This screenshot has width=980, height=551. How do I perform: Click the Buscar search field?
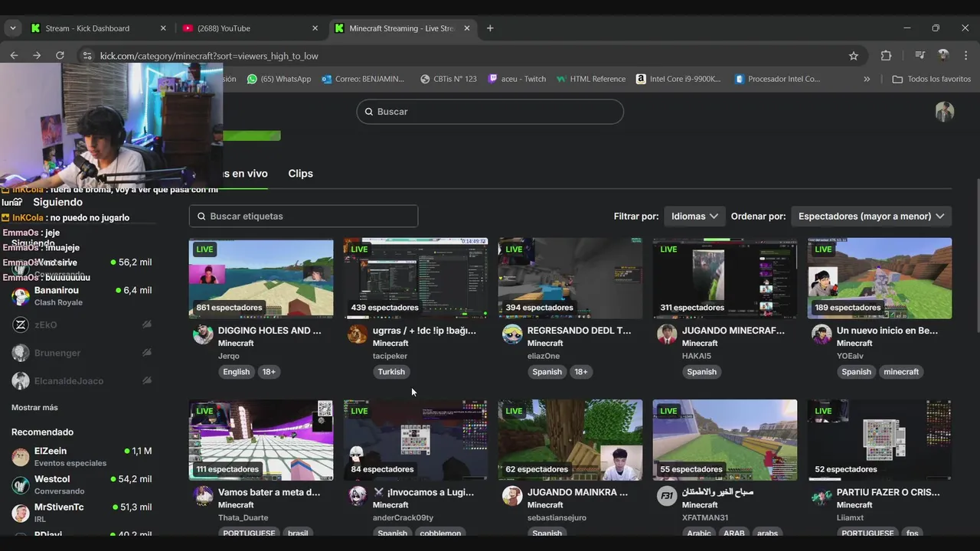point(490,112)
